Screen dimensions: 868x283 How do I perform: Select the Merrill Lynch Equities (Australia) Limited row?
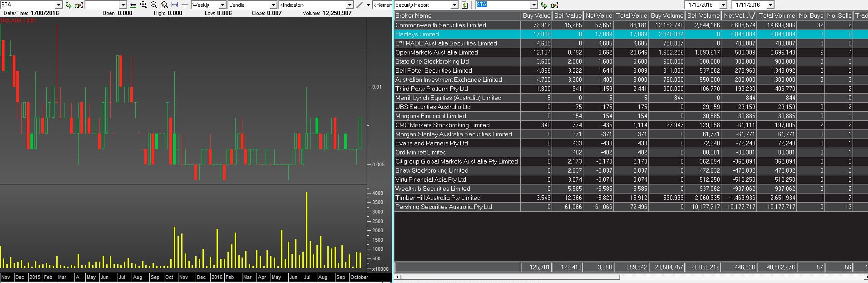631,98
